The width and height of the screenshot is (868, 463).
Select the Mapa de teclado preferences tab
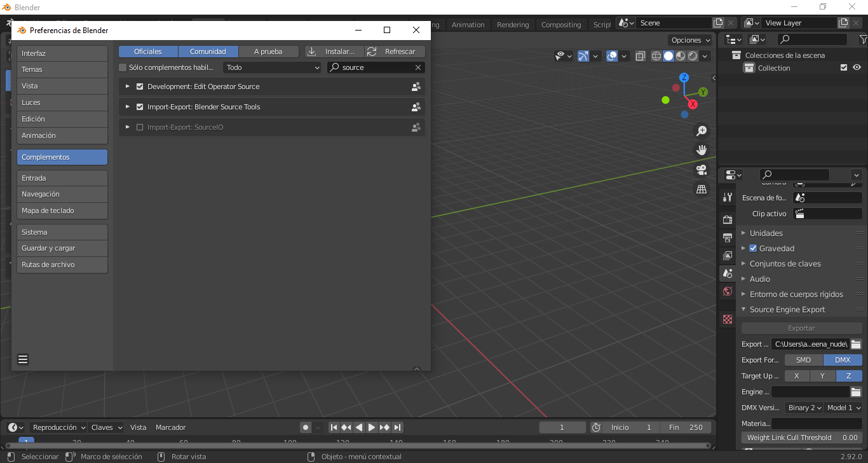62,211
